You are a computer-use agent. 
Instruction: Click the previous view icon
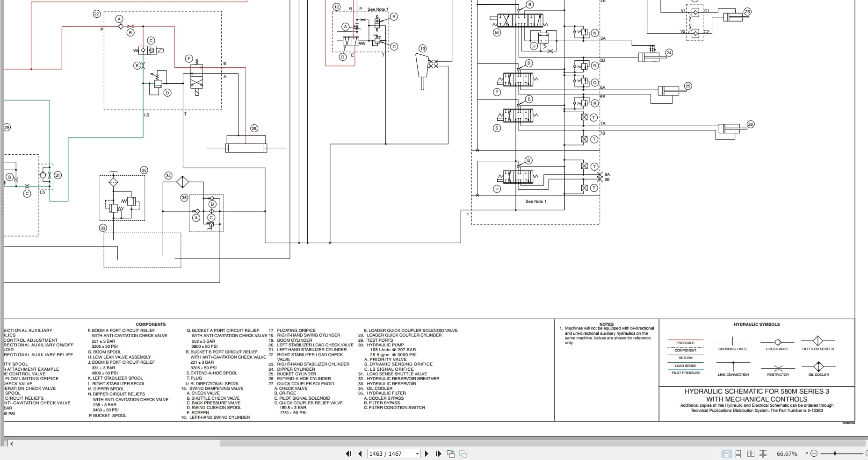point(451,453)
